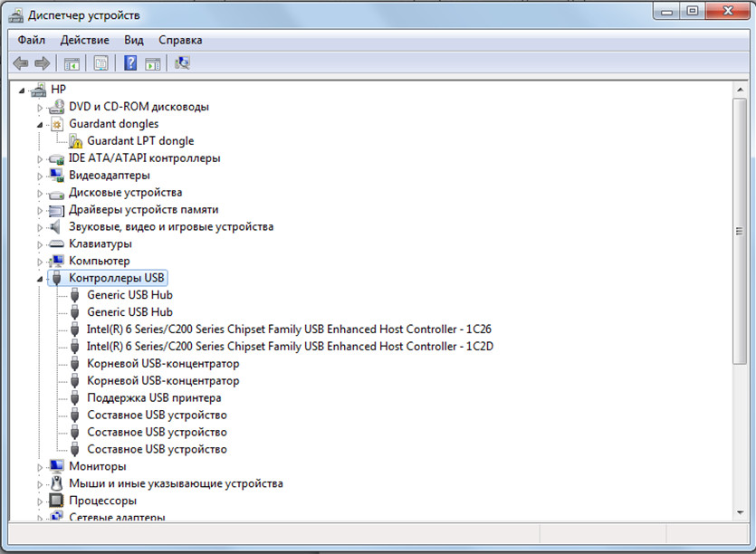Open the Вид menu
Viewport: 756px width, 554px height.
134,40
